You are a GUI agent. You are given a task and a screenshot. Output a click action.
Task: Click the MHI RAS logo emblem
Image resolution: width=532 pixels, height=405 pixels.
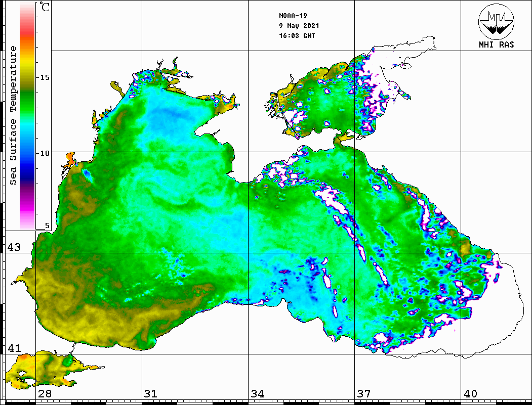[496, 21]
